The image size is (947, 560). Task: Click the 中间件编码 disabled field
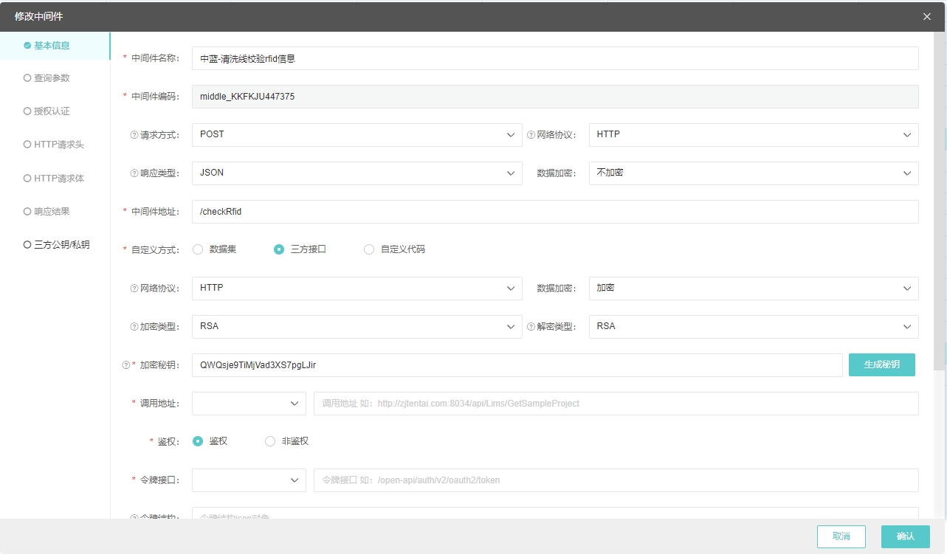(x=555, y=97)
